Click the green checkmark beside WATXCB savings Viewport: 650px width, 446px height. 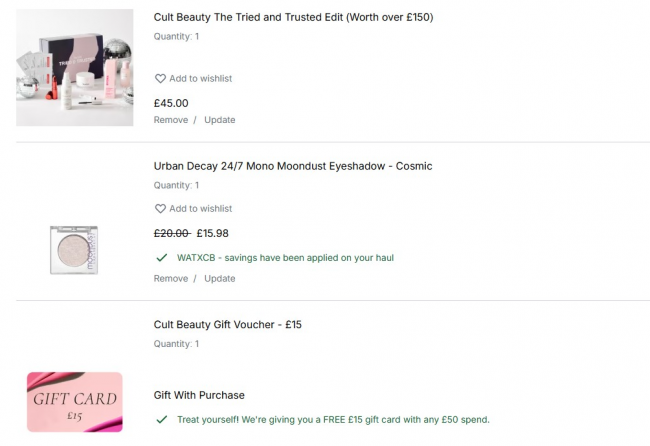click(x=161, y=258)
